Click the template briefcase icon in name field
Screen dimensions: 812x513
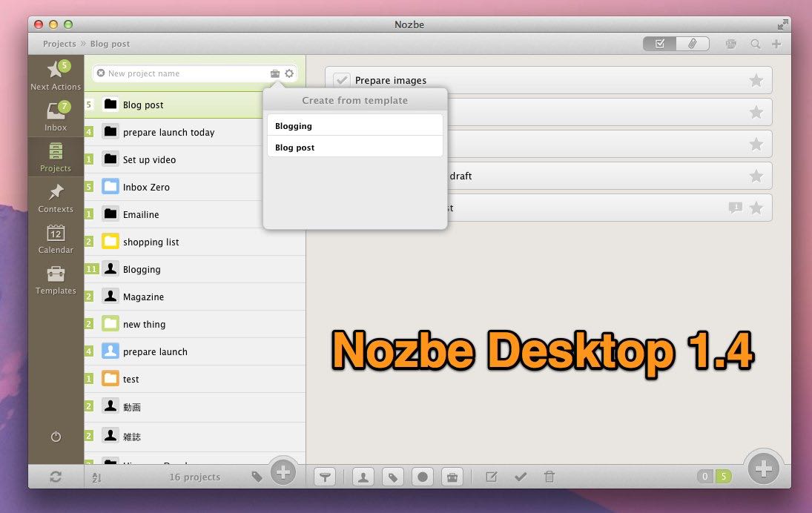click(x=275, y=73)
